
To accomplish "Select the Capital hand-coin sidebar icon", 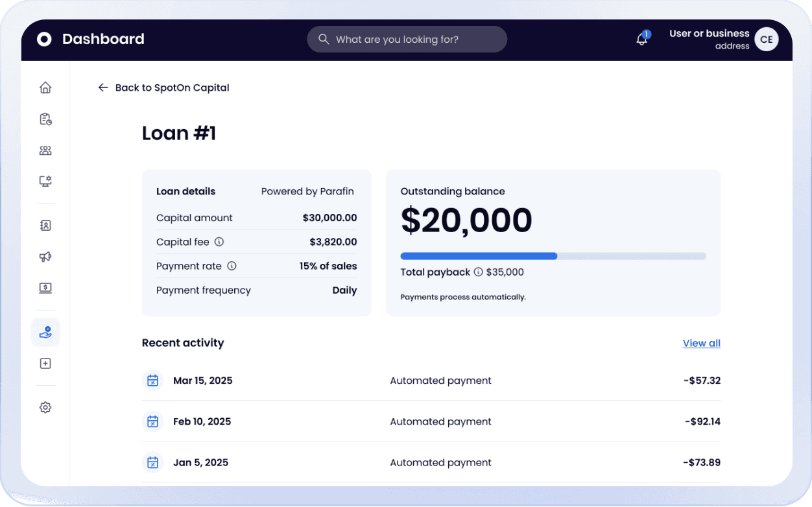I will [x=45, y=333].
